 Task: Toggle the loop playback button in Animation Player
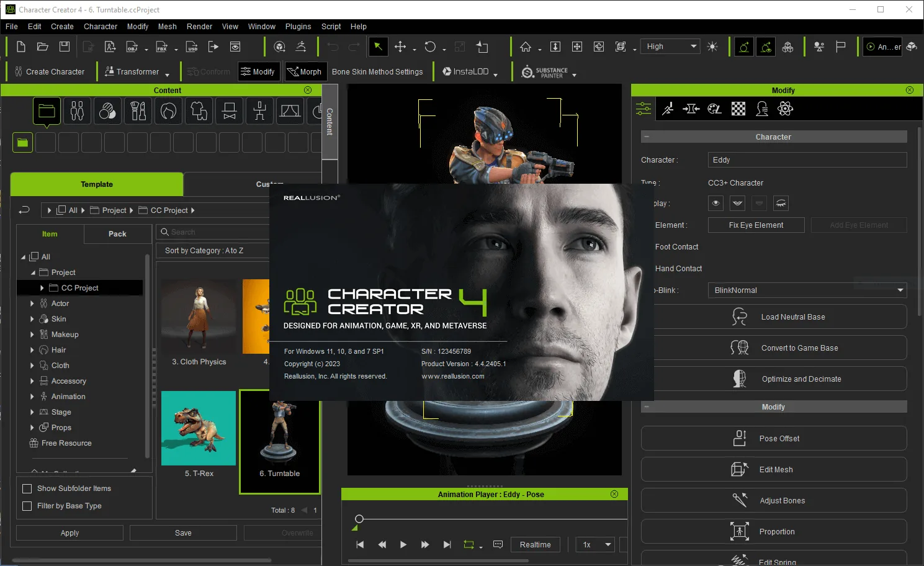469,544
